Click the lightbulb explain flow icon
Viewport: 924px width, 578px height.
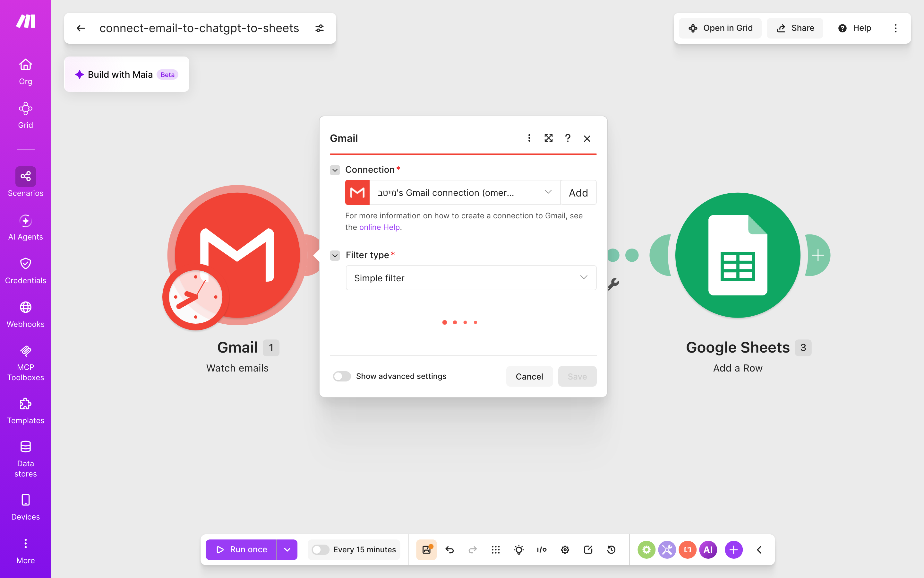click(x=519, y=550)
